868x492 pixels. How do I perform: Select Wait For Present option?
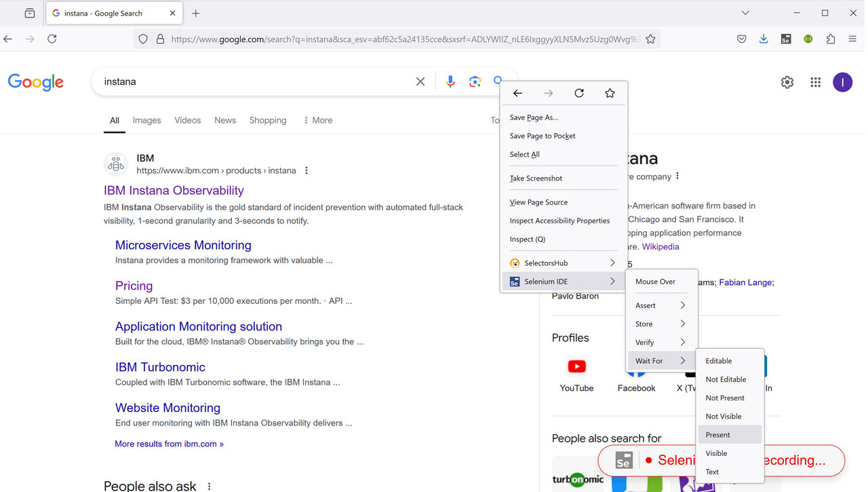(730, 435)
